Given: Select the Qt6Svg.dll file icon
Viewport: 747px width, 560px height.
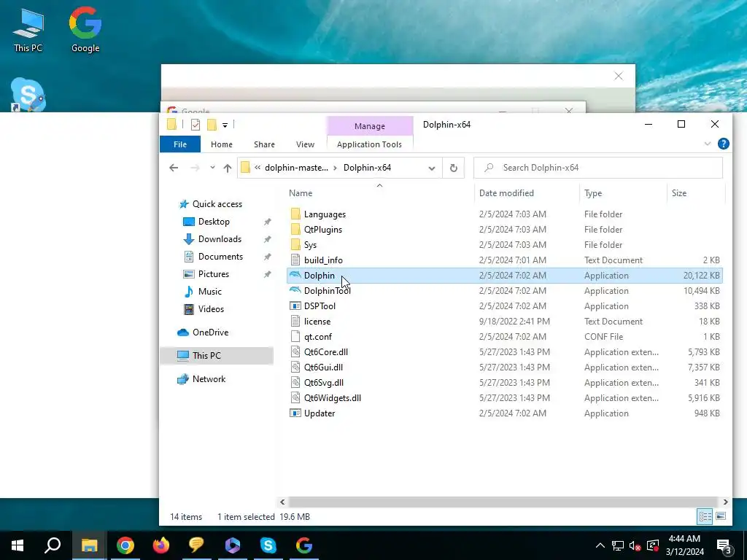Looking at the screenshot, I should tap(295, 382).
